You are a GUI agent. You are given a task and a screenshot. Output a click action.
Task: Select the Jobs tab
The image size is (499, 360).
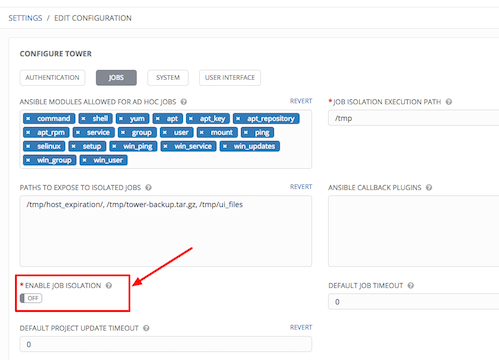(116, 78)
